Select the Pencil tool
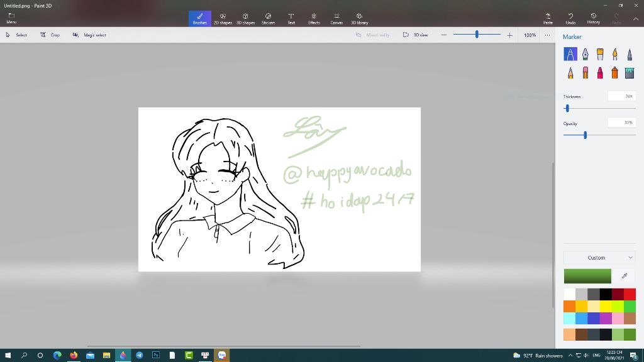The image size is (644, 362). [570, 73]
